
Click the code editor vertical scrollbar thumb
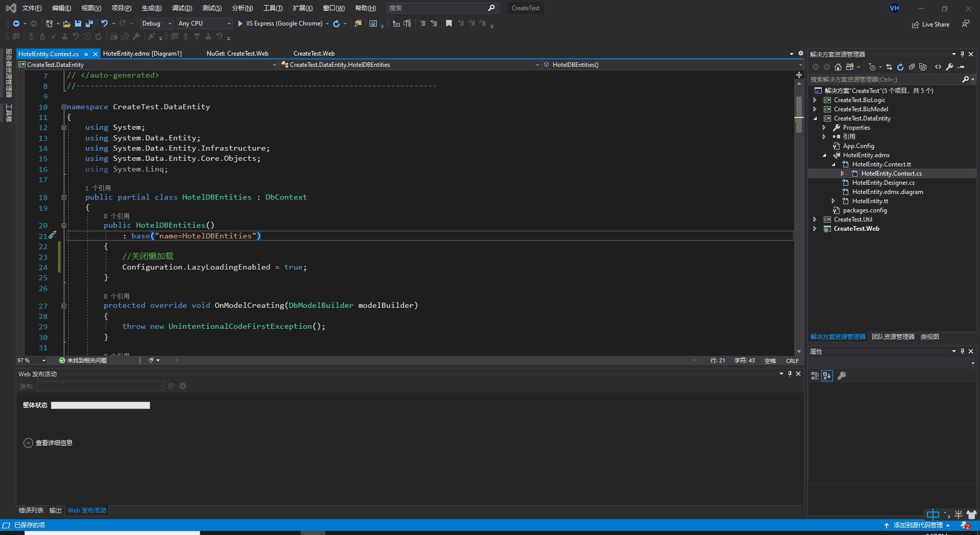coord(799,114)
